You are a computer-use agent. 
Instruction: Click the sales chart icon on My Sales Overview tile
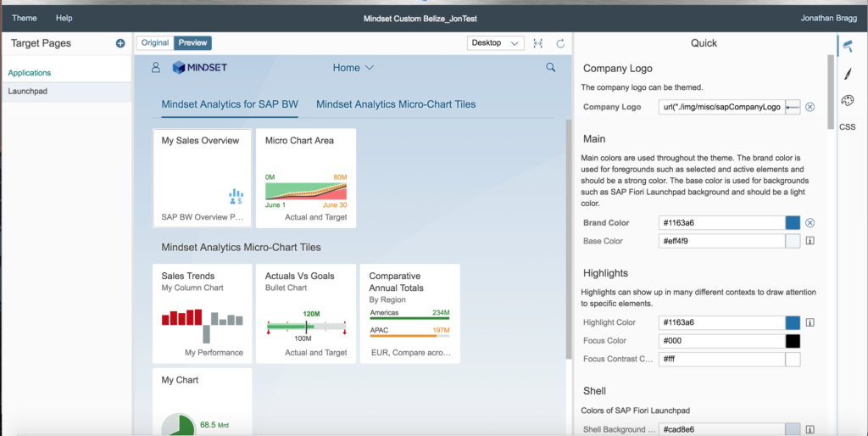click(236, 197)
